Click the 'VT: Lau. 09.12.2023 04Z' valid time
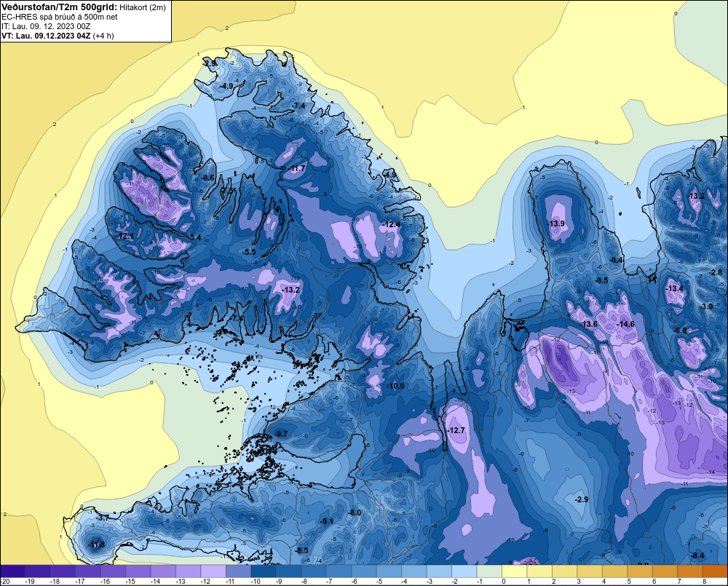Viewport: 728px width, 586px height. click(x=46, y=36)
